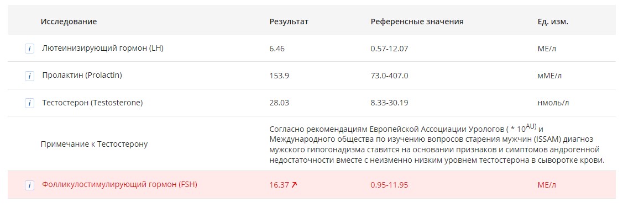This screenshot has width=644, height=208.
Task: Click the testosterone note paragraph mentioning ISSAM
Action: (x=437, y=144)
